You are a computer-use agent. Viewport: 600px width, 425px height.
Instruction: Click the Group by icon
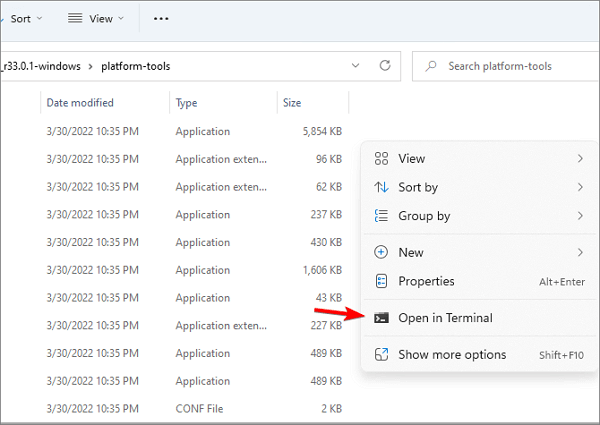click(381, 215)
